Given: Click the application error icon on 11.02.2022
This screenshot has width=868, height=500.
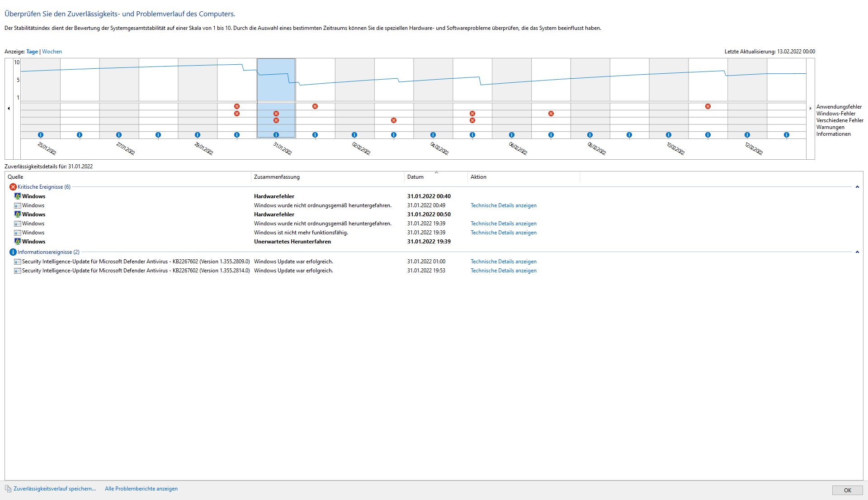Looking at the screenshot, I should (708, 106).
